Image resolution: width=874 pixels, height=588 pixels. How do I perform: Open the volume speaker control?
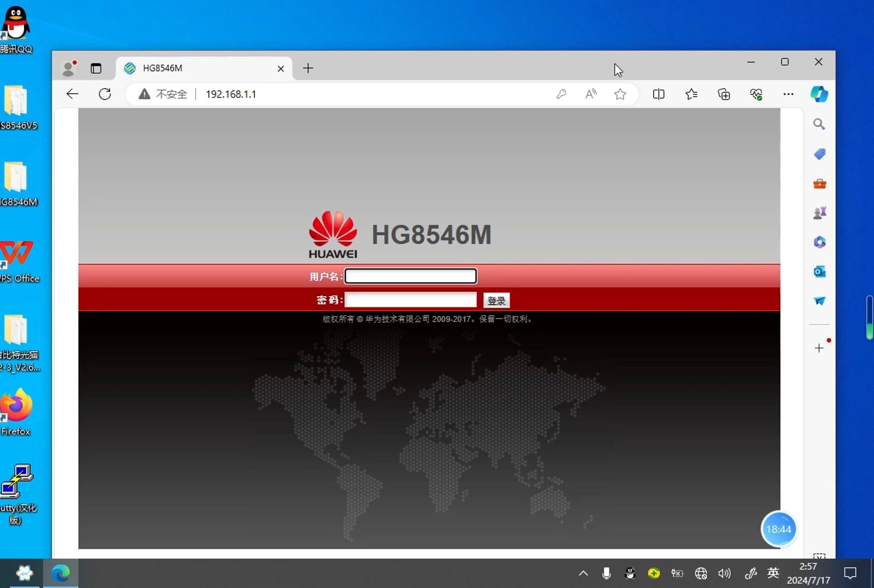point(724,573)
